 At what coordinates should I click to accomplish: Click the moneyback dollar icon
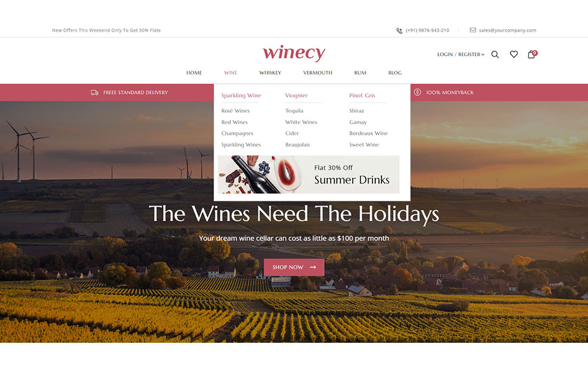point(417,92)
